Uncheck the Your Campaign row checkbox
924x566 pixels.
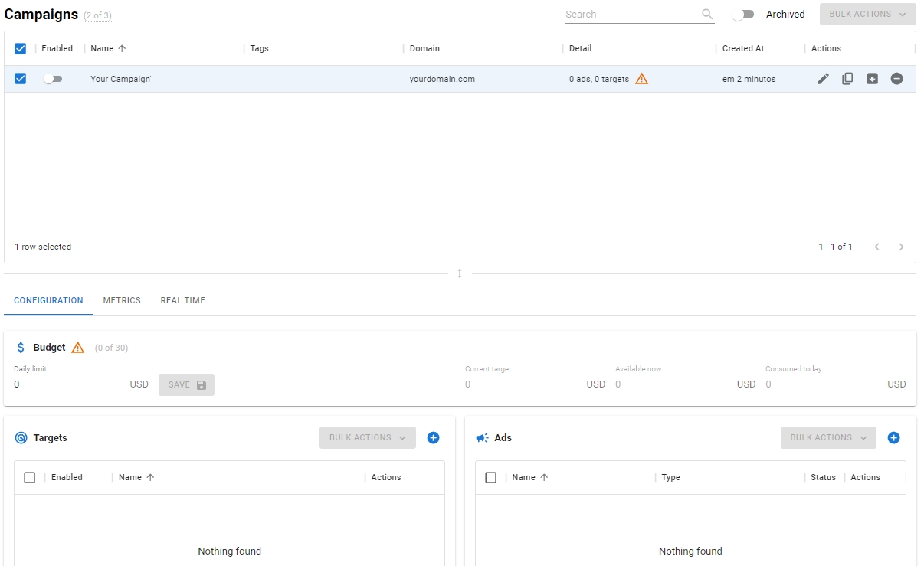(21, 79)
